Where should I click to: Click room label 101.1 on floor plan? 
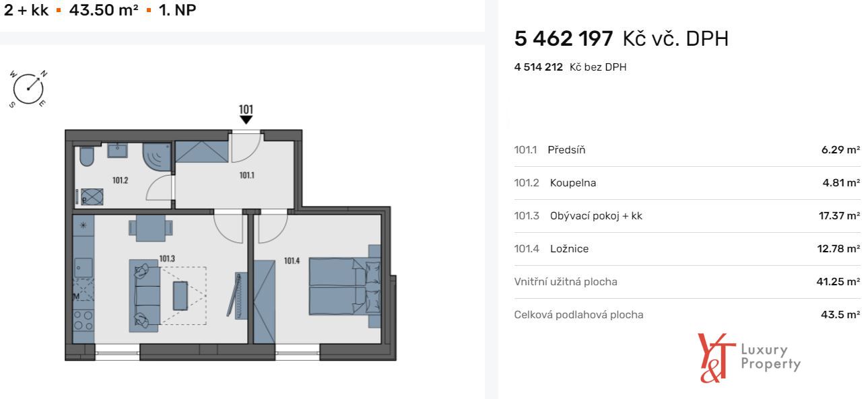coord(247,175)
